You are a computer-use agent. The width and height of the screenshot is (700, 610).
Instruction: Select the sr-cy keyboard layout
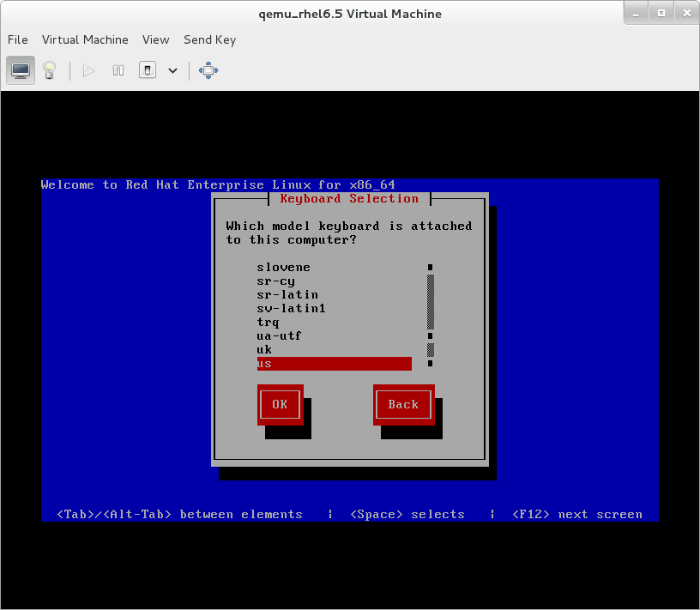click(x=335, y=281)
